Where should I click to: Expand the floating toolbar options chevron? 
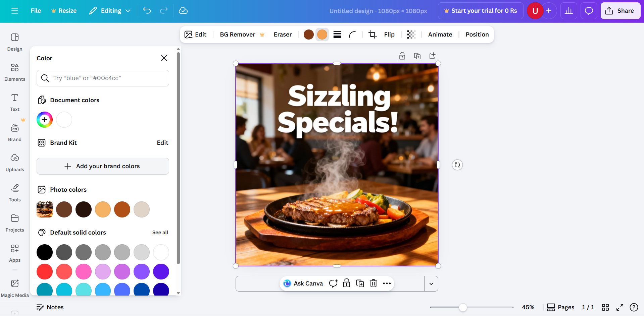coord(431,283)
